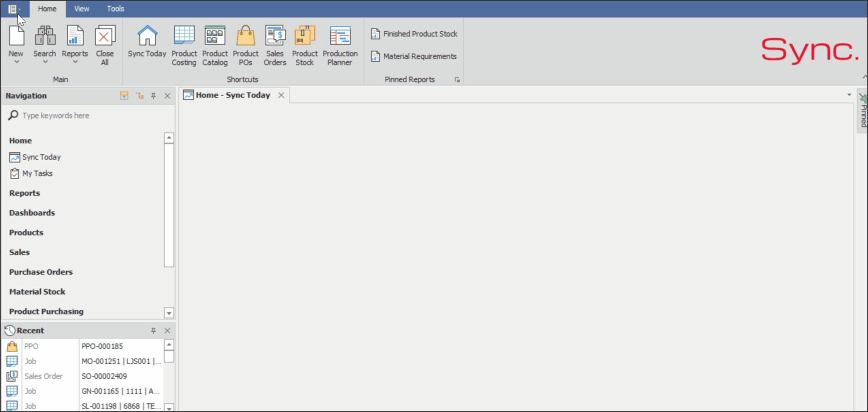Expand the Reports button dropdown arrow

click(x=75, y=62)
